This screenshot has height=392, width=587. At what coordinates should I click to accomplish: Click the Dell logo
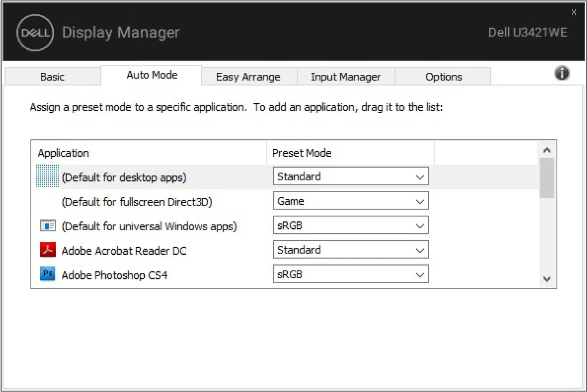tap(35, 32)
